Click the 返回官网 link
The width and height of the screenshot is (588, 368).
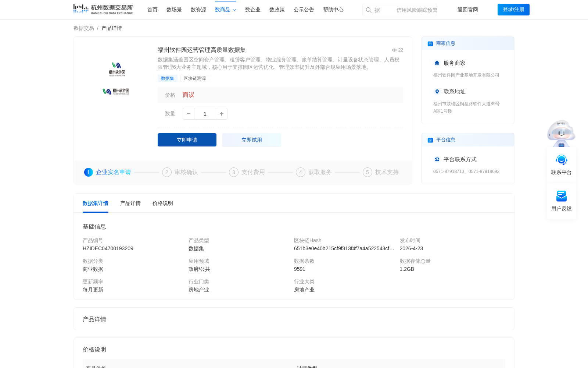pyautogui.click(x=468, y=10)
